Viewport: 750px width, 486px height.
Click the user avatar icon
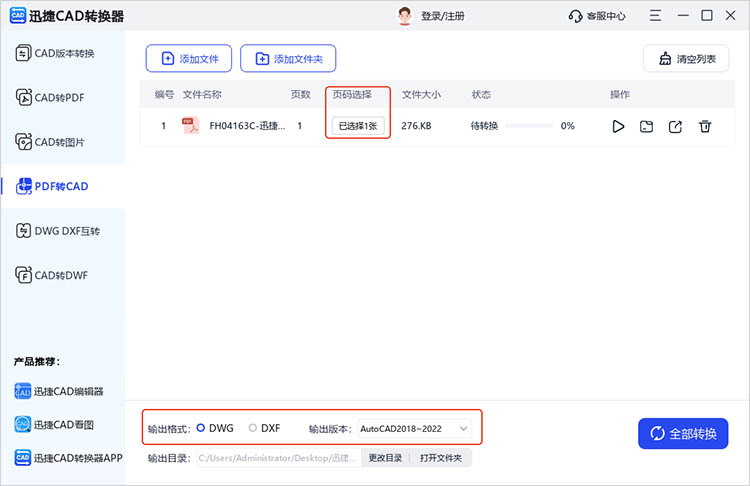pos(405,16)
